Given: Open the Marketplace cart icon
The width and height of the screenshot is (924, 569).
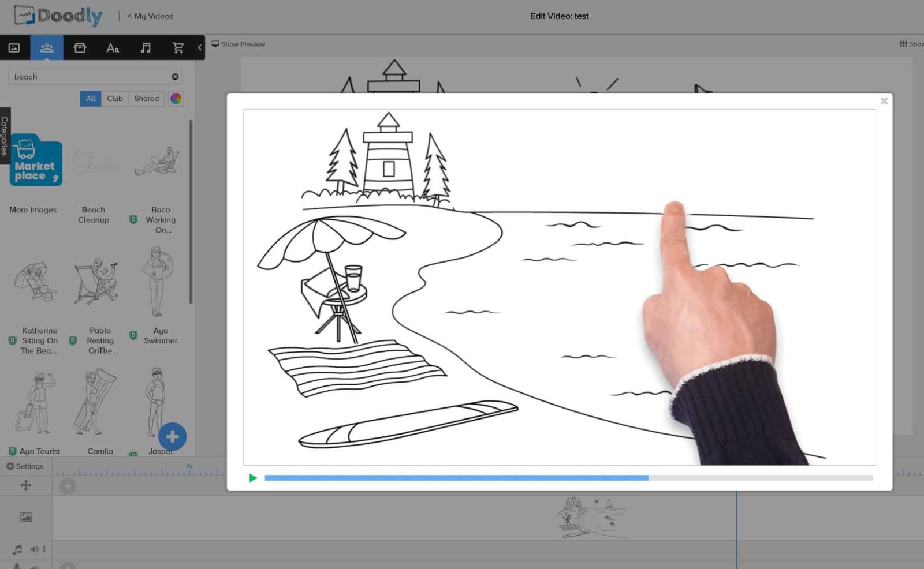Looking at the screenshot, I should pos(178,48).
